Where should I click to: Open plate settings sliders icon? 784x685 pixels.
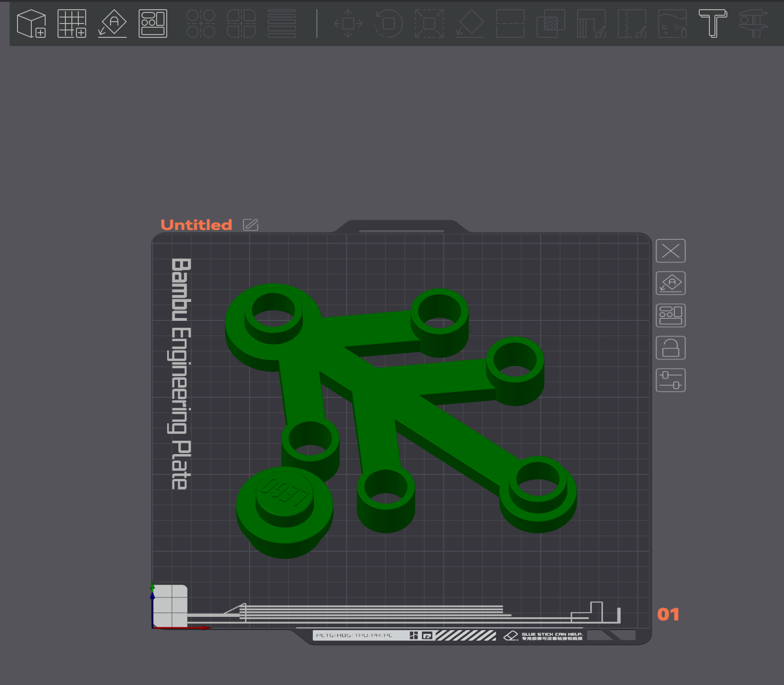(x=671, y=380)
